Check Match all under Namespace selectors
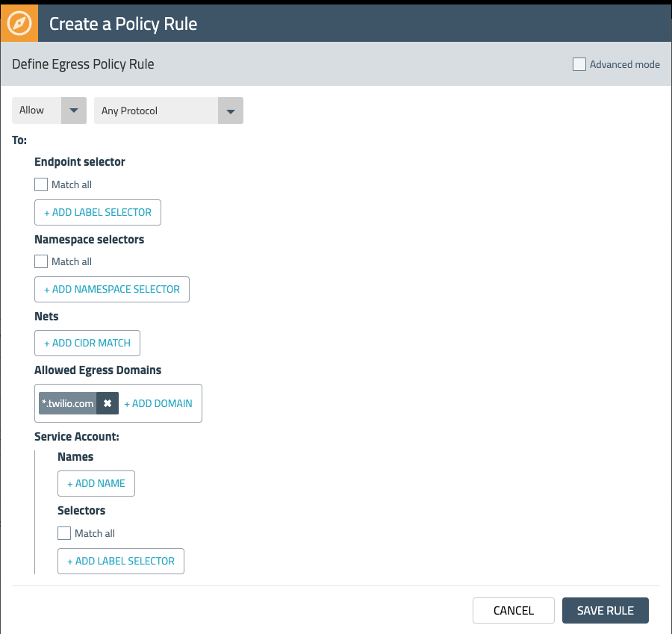This screenshot has width=672, height=634. coord(41,261)
